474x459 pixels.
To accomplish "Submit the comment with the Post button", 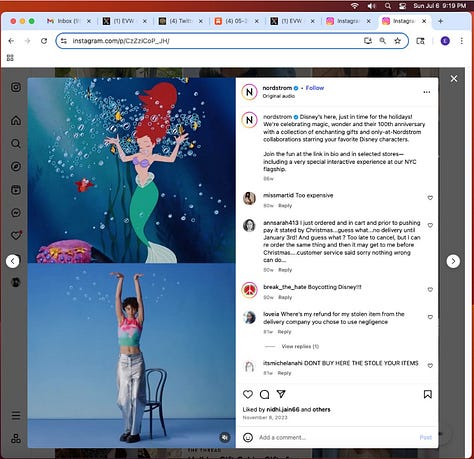I will pyautogui.click(x=426, y=437).
